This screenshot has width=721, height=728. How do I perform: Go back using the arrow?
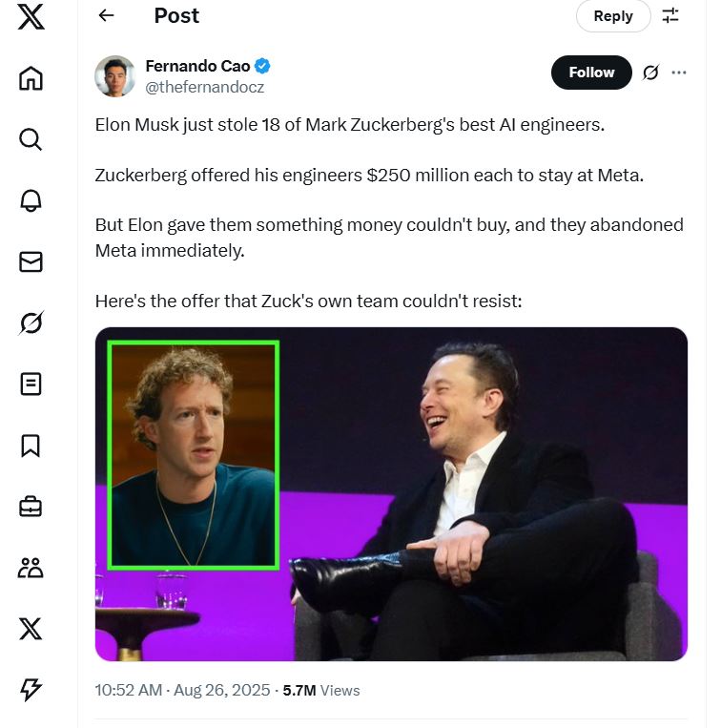coord(106,15)
